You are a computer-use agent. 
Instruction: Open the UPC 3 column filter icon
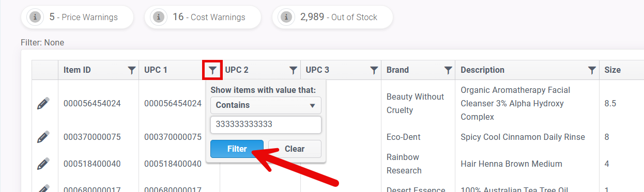pos(374,70)
